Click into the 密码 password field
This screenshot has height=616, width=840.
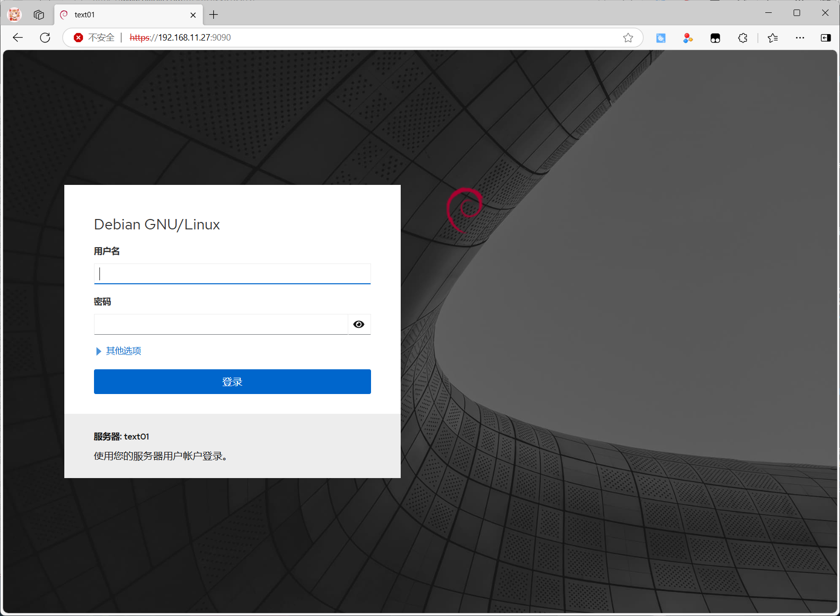coord(221,324)
